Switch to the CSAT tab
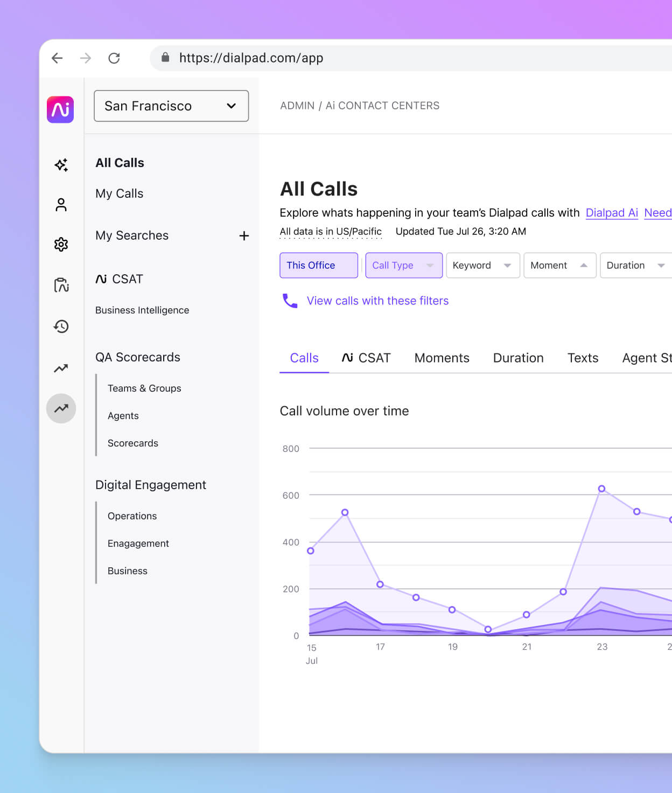This screenshot has width=672, height=793. (x=366, y=358)
